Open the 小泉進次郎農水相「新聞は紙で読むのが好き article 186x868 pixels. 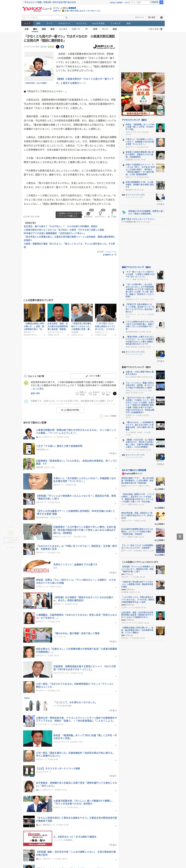[76, 431]
